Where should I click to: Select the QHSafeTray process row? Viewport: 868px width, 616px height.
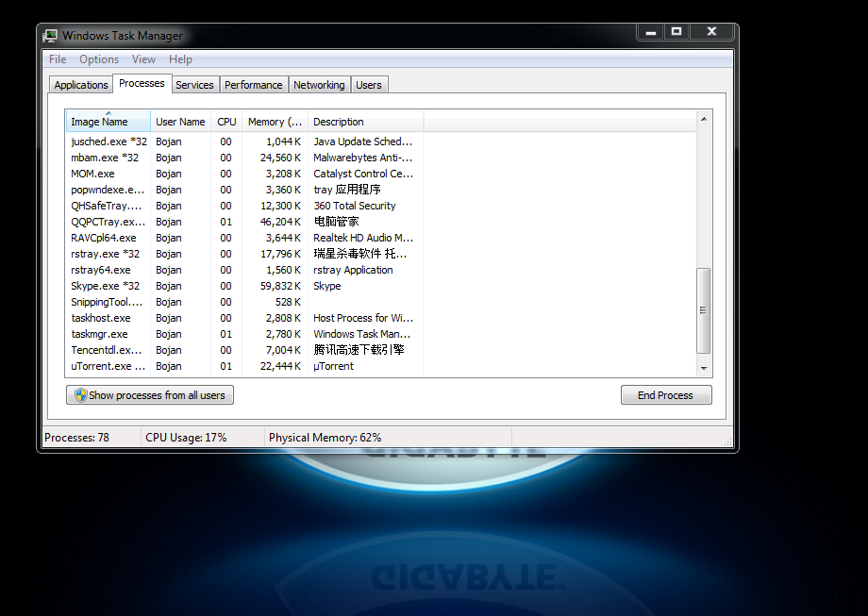(x=244, y=206)
